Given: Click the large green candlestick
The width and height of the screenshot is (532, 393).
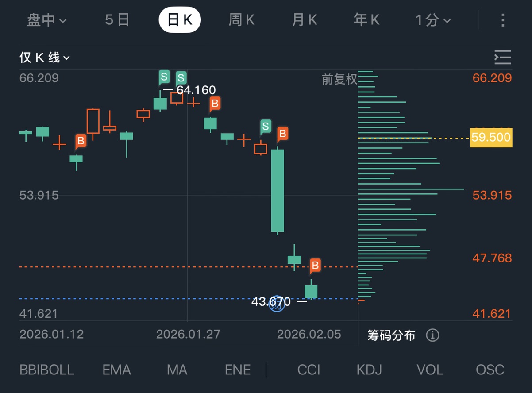Looking at the screenshot, I should tap(278, 190).
